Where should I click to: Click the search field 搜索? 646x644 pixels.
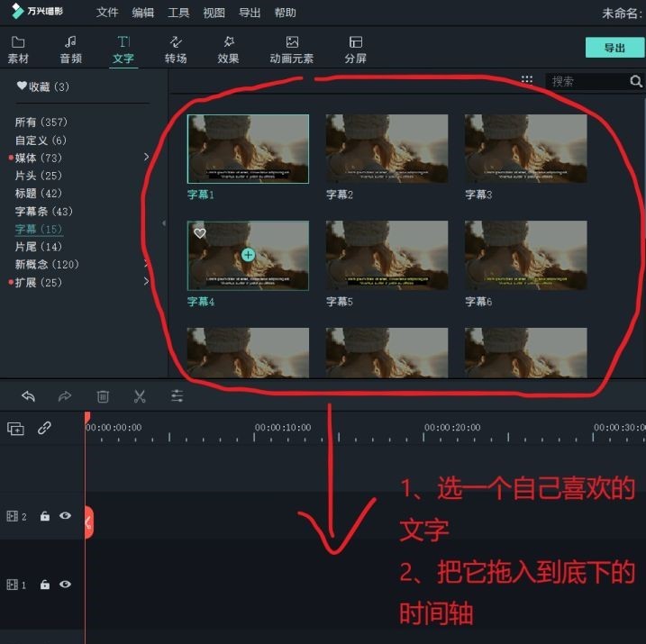click(x=587, y=81)
